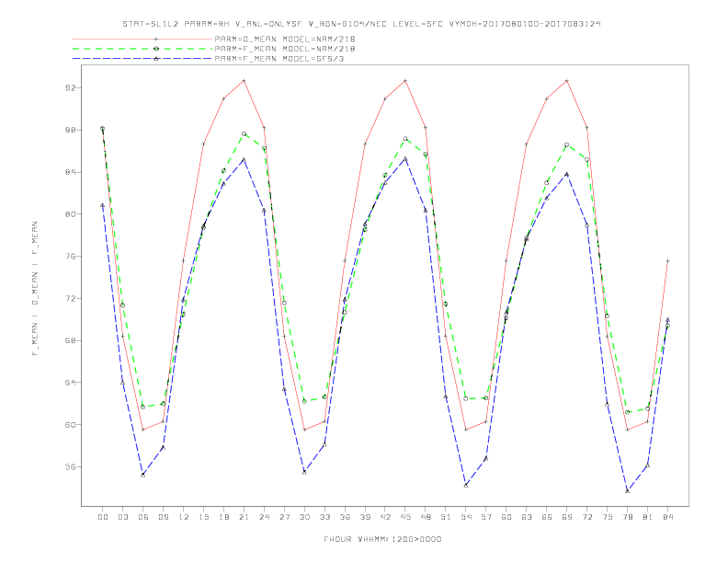Click x-axis tick label 54
Screen dimensions: 728x563
point(466,517)
